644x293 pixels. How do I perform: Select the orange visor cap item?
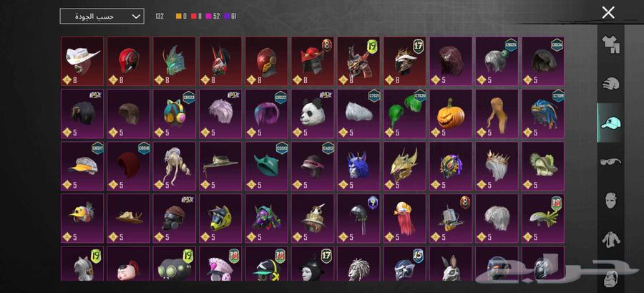(82, 166)
